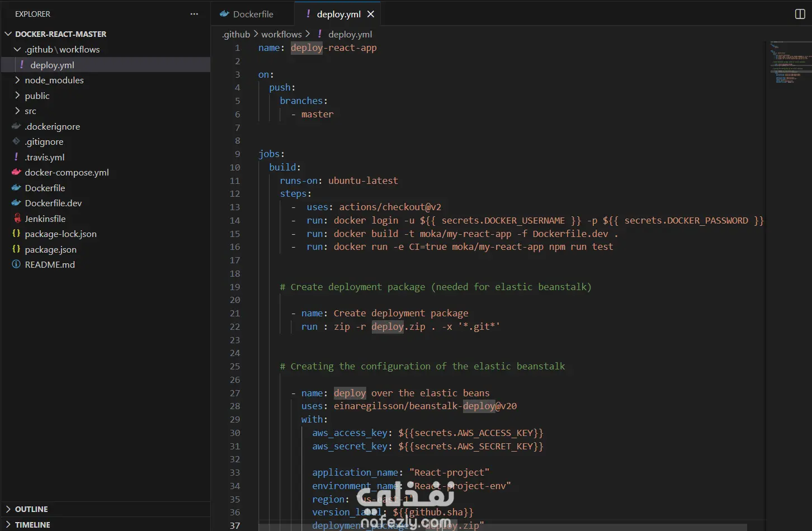Screen dimensions: 812x531
Task: Click the deploy.yml breadcrumb segment
Action: [350, 34]
